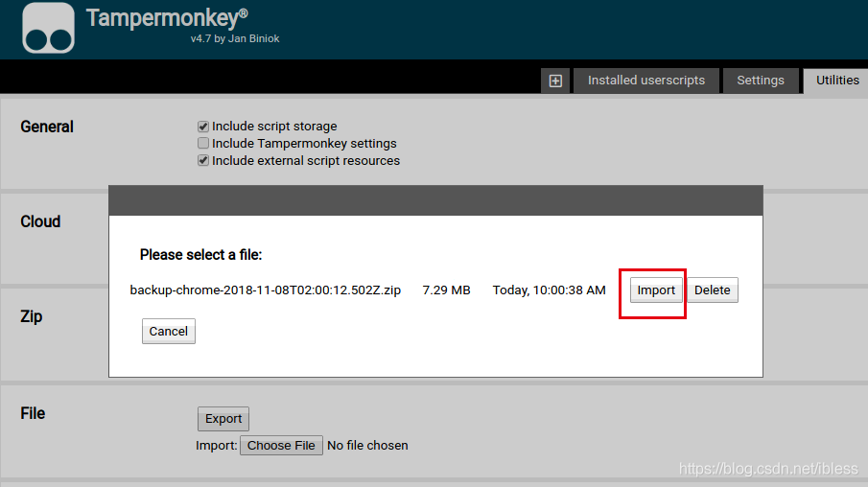Click the 'Please select a file:' heading
Image resolution: width=868 pixels, height=487 pixels.
[x=201, y=255]
